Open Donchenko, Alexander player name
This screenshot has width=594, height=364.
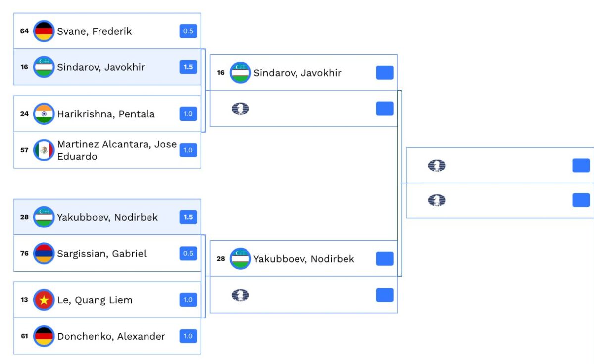111,336
